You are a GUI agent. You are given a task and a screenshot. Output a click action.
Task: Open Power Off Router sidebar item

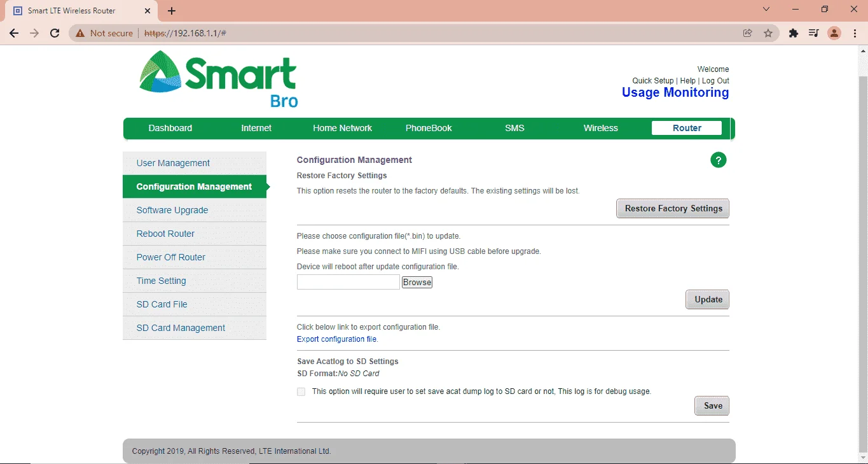click(x=195, y=257)
